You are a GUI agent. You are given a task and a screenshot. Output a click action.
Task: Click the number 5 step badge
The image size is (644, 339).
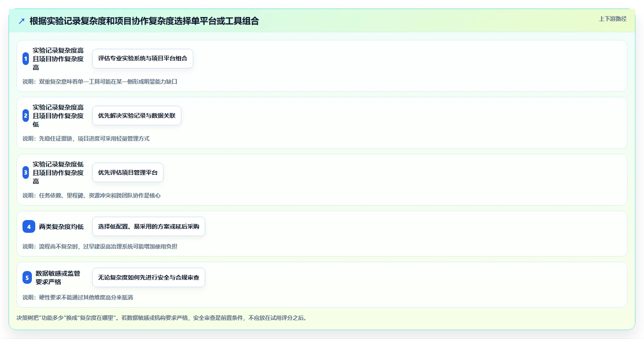[x=27, y=277]
